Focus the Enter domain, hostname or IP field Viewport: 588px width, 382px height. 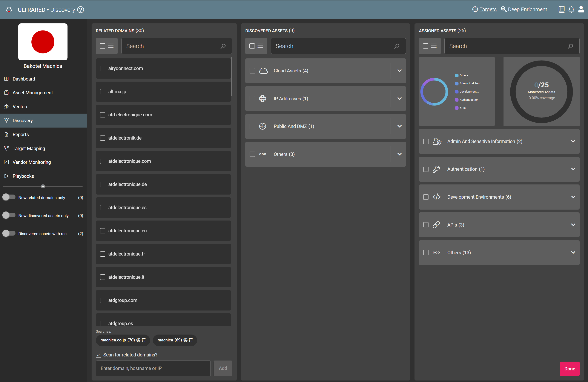coord(153,368)
